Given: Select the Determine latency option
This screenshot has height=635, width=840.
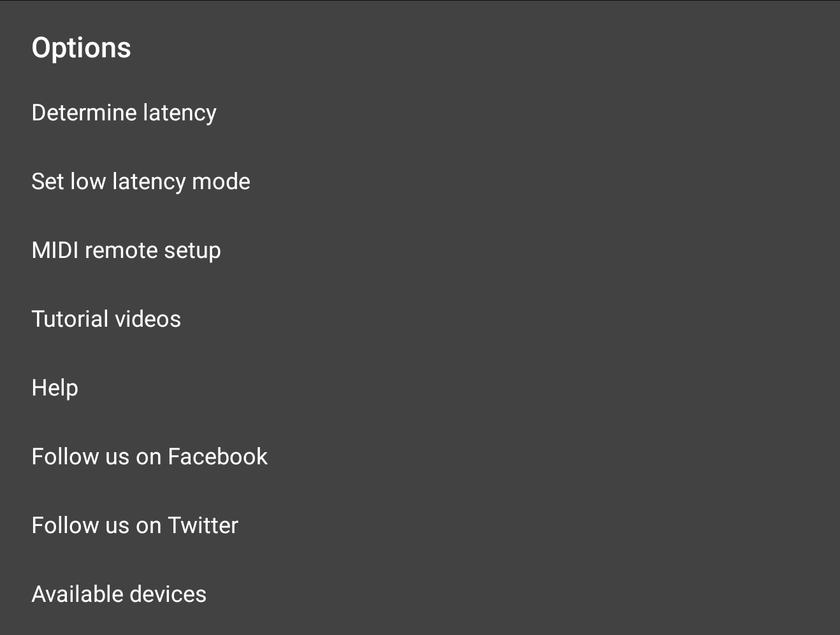Looking at the screenshot, I should (x=124, y=113).
